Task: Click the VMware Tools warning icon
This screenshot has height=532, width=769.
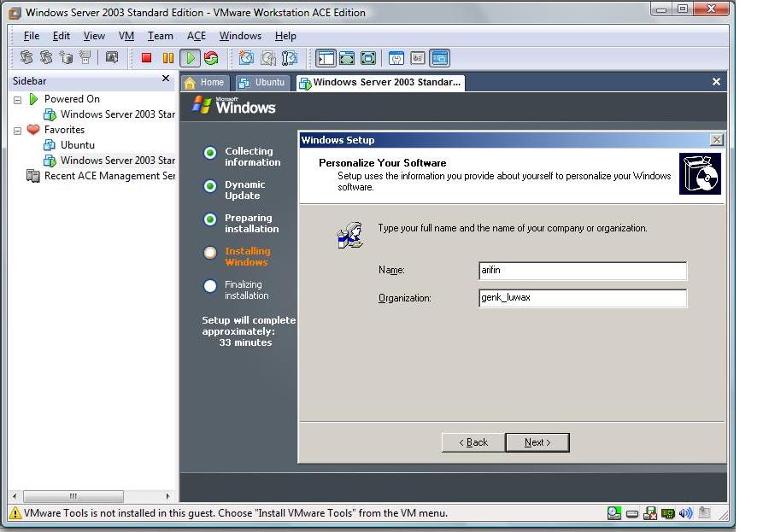Action: pyautogui.click(x=15, y=513)
